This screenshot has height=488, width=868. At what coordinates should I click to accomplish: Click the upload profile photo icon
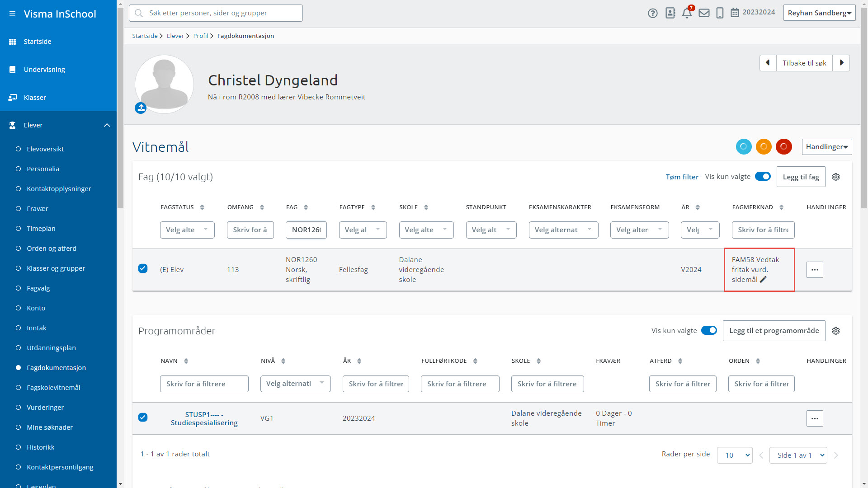[x=141, y=108]
